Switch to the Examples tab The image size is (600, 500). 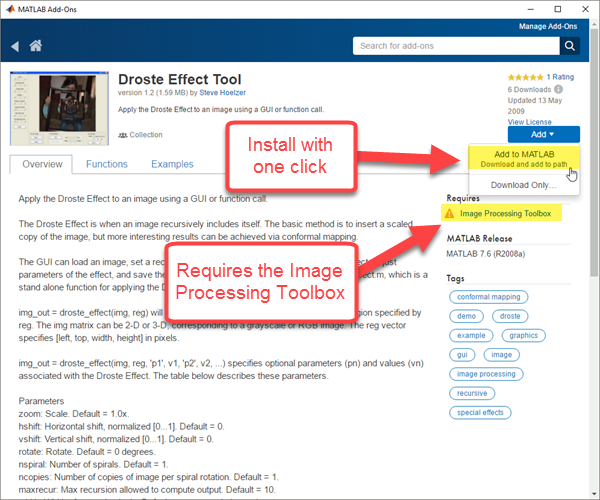(172, 164)
